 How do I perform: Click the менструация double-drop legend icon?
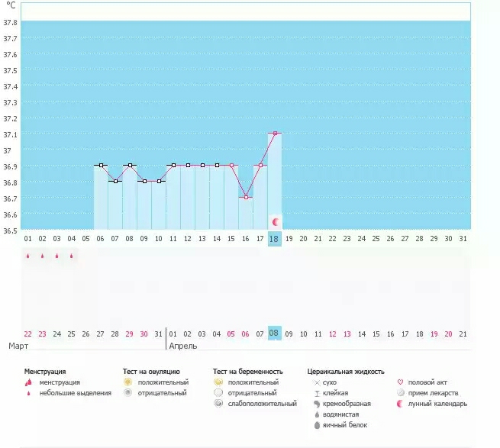point(29,382)
